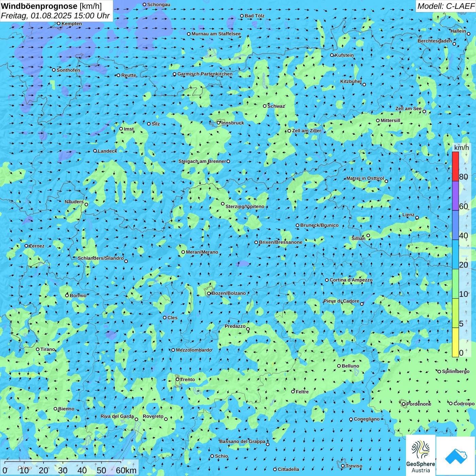Click the Trento city marker

tap(177, 379)
